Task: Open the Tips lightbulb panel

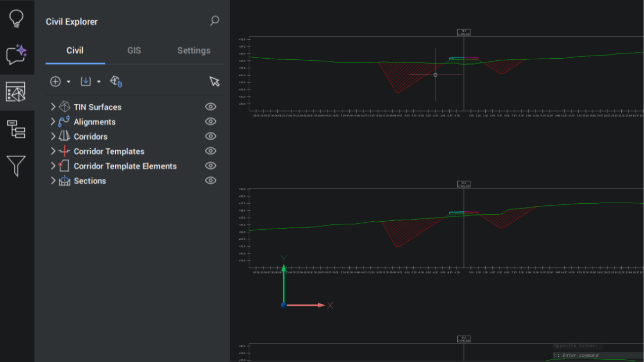Action: tap(16, 19)
